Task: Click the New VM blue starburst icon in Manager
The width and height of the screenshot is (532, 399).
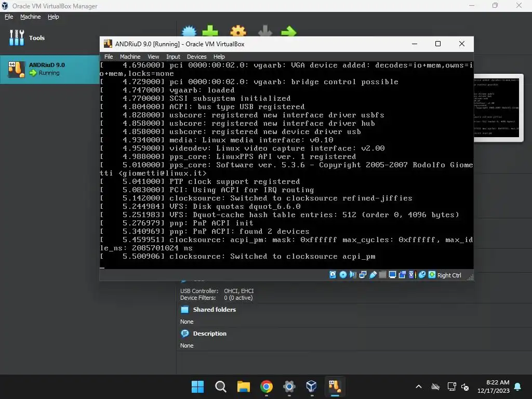Action: 189,31
